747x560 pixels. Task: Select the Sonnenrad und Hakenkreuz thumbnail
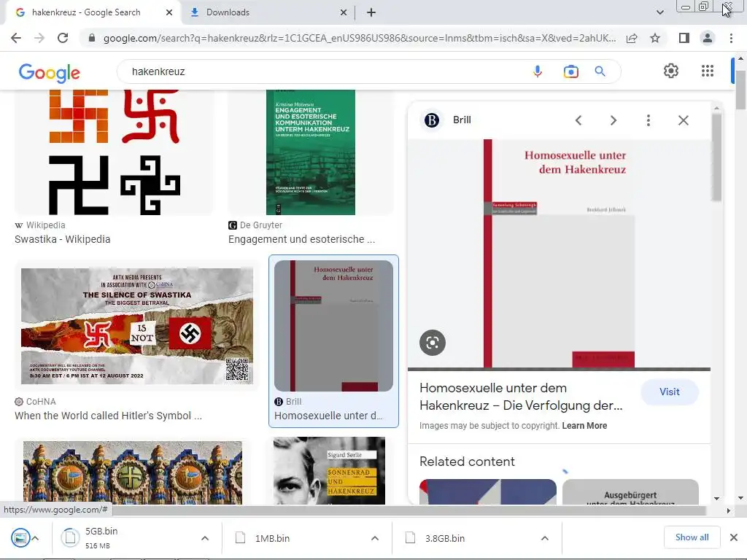[329, 470]
